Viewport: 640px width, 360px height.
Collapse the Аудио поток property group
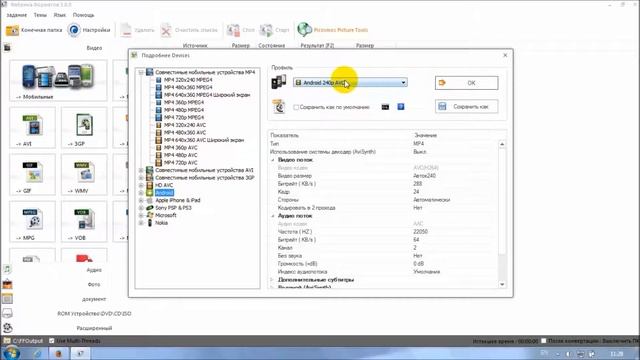[273, 216]
